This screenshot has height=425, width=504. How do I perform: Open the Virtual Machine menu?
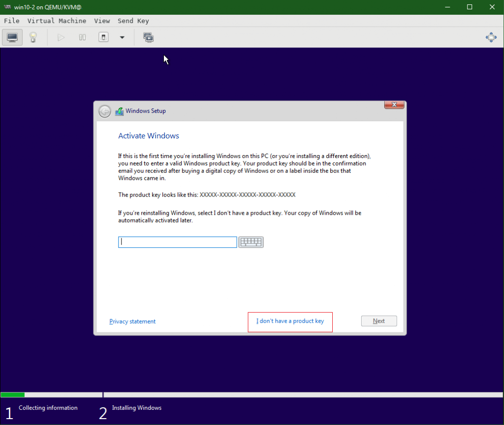point(56,21)
